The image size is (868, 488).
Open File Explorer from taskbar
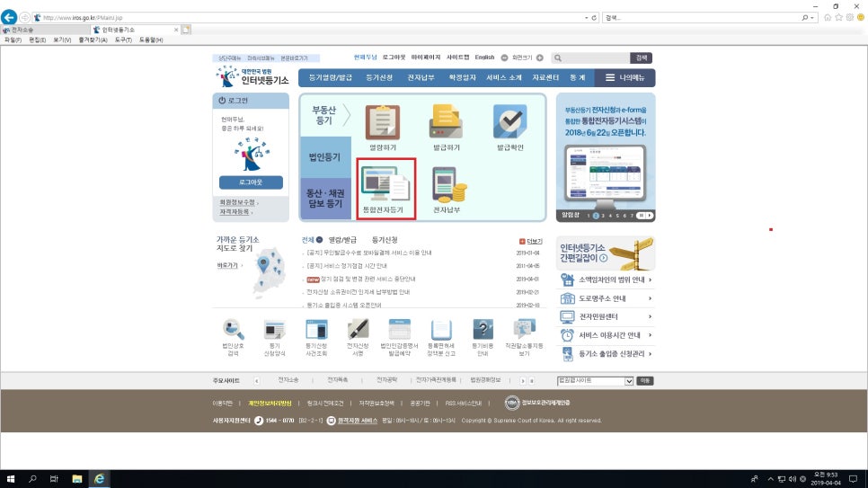click(77, 479)
